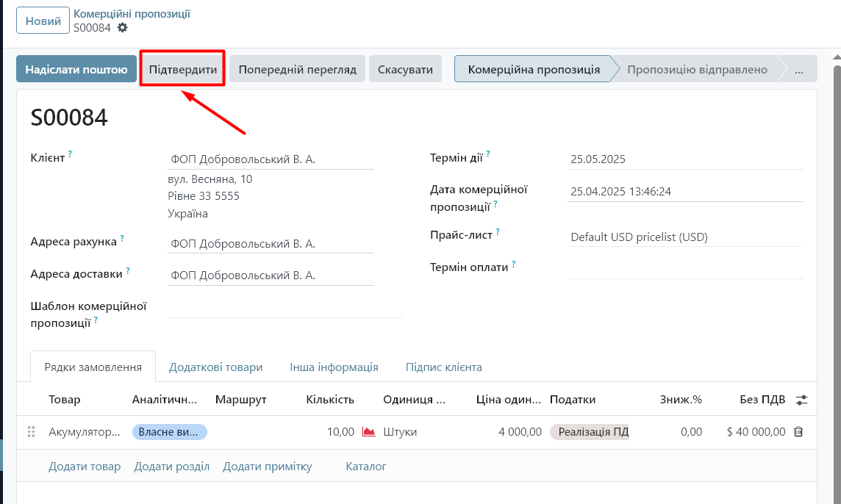Click help mark beside Термін оплати
841x504 pixels.
514,264
